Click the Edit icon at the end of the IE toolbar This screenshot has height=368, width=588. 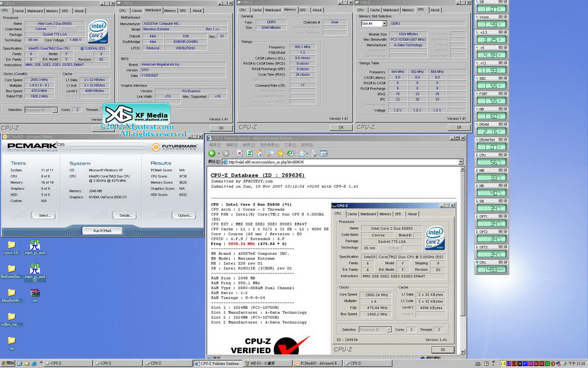click(x=323, y=153)
